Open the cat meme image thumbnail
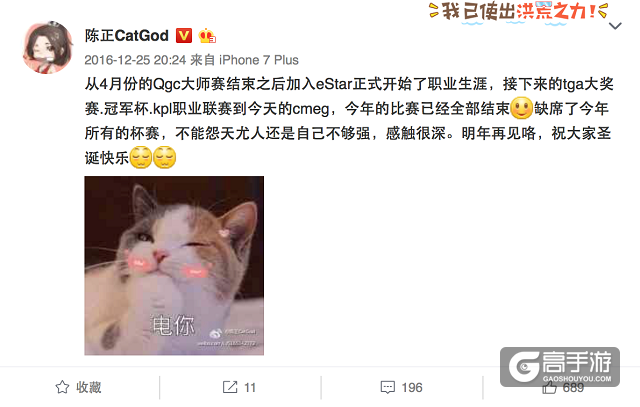 tap(174, 266)
